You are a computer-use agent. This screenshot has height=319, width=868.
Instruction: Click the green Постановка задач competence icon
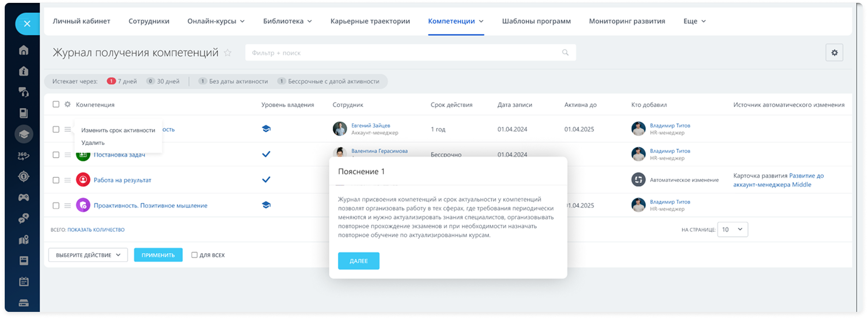(83, 155)
